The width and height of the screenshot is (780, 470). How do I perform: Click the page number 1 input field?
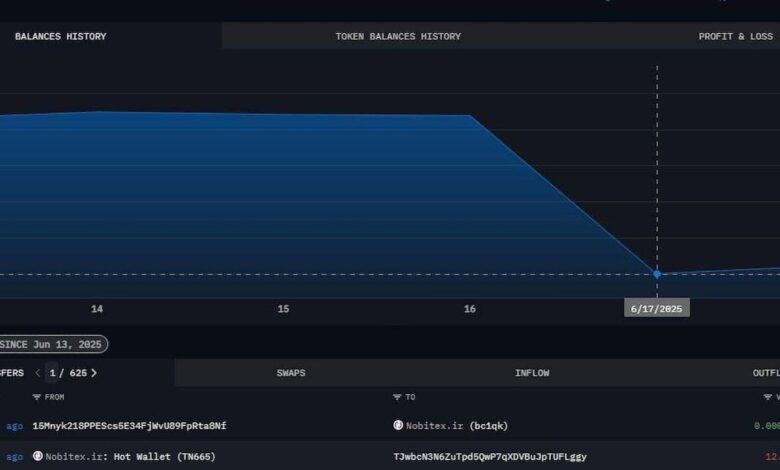52,373
